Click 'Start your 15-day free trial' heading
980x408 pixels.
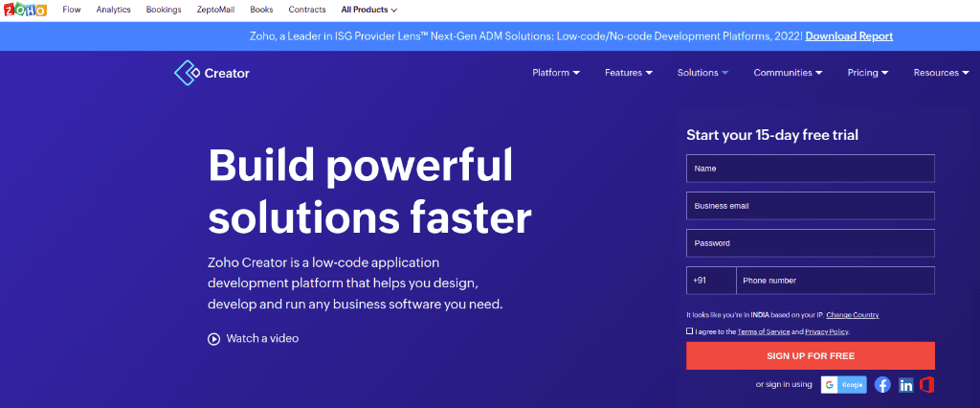[x=772, y=134]
